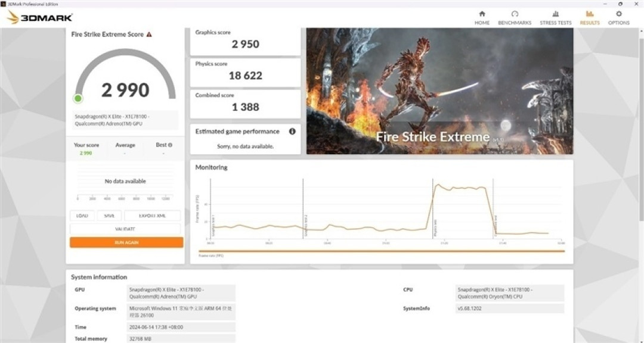Viewport: 644px width, 343px height.
Task: Click the Average column label
Action: pyautogui.click(x=125, y=145)
